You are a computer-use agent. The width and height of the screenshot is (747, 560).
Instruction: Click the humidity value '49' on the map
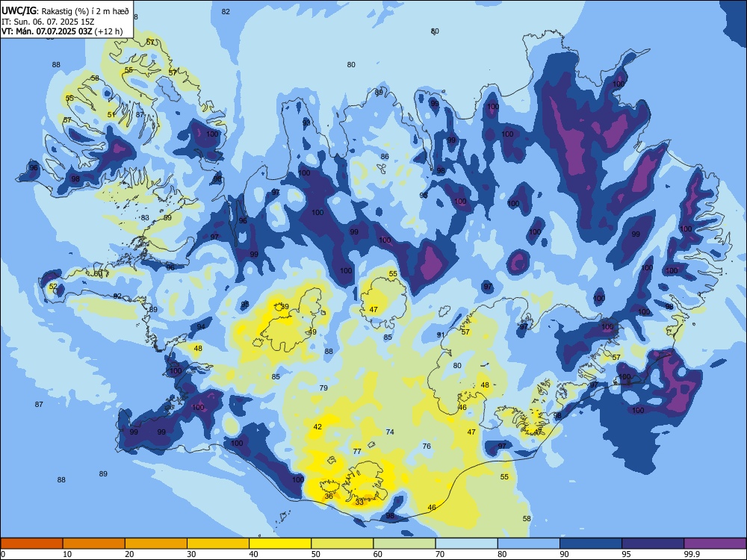pos(312,332)
